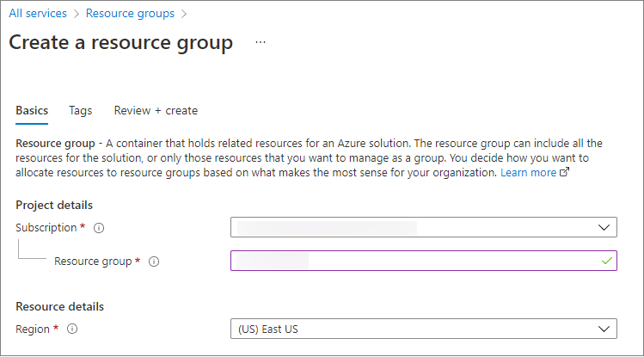
Task: Switch to the Tags tab
Action: pos(81,111)
